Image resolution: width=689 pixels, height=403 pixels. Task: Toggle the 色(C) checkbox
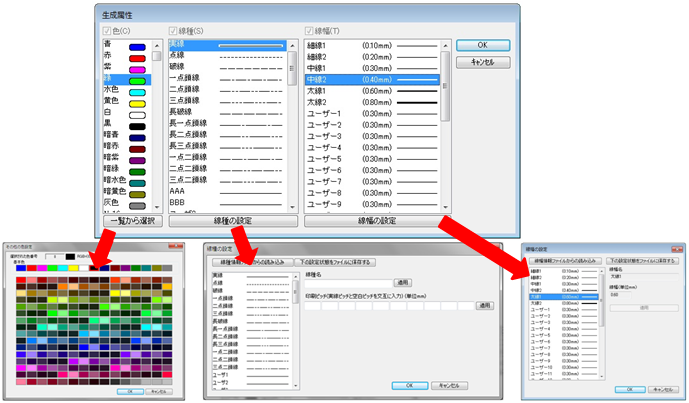point(107,31)
